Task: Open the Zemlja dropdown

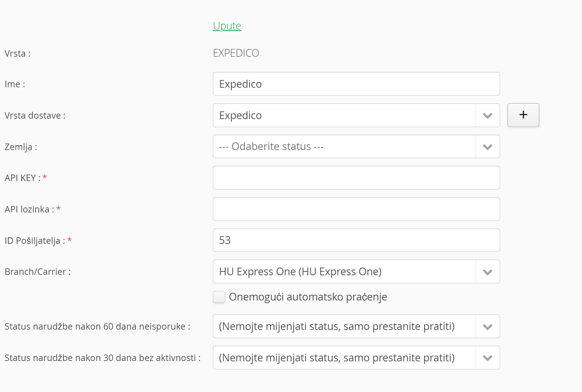Action: click(x=356, y=147)
